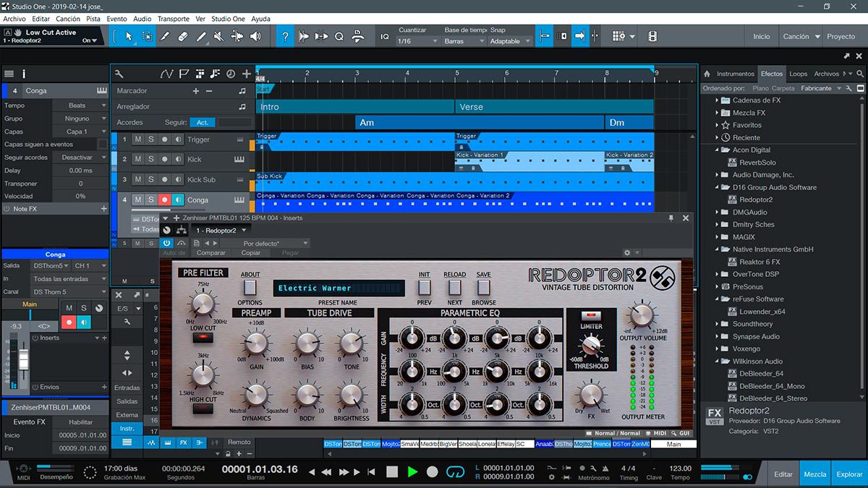Click the Gain knob on Redoptor2
This screenshot has width=868, height=488.
(x=256, y=345)
